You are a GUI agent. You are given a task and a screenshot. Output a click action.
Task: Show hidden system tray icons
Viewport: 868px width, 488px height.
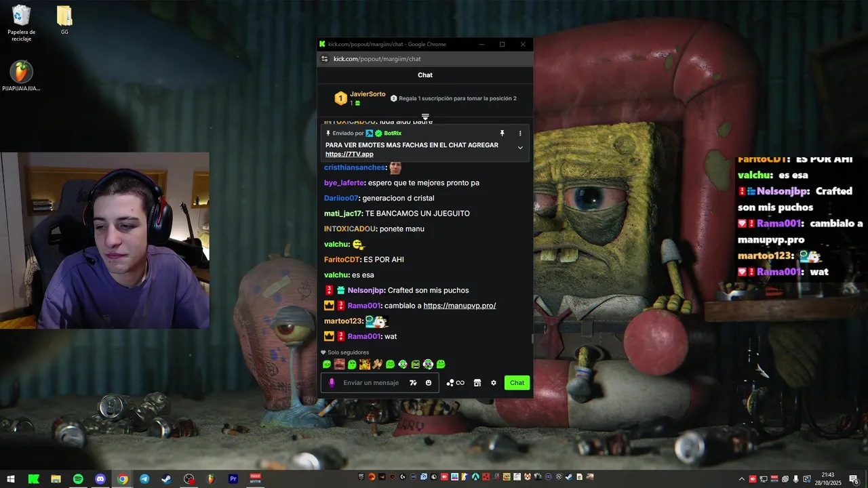741,479
